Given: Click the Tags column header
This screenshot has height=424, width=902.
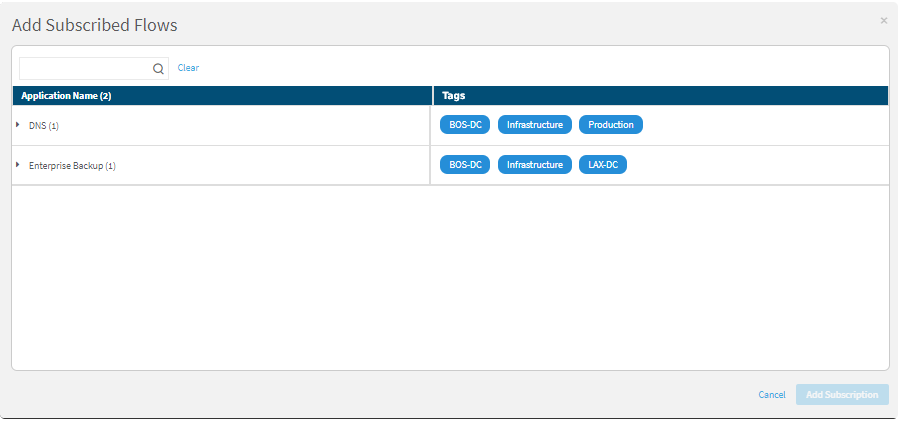Looking at the screenshot, I should tap(454, 96).
